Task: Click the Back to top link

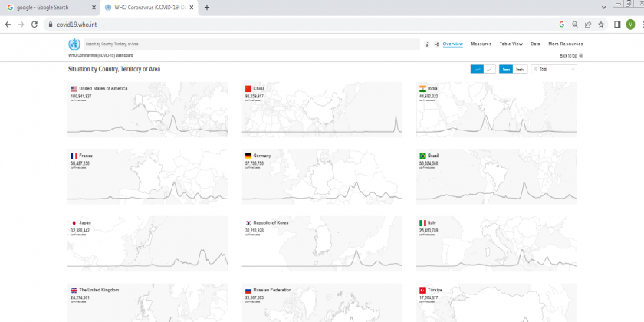Action: [x=571, y=56]
